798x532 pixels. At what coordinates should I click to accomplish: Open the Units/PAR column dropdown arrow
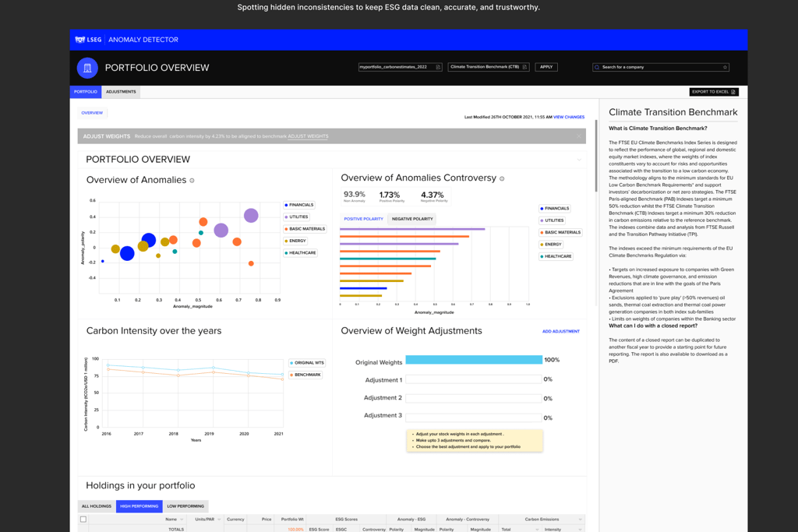point(219,520)
